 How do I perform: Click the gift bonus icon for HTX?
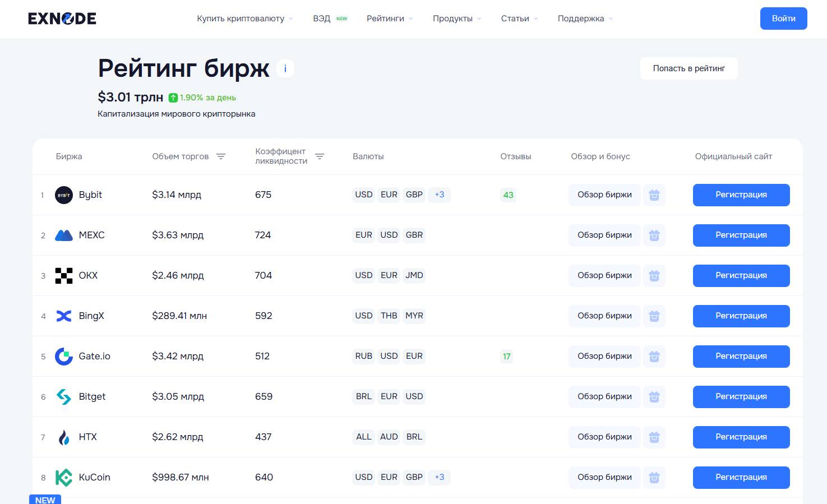tap(654, 437)
